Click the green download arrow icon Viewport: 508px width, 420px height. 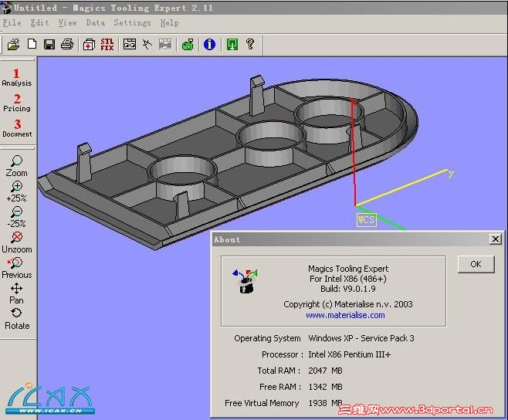[x=232, y=45]
